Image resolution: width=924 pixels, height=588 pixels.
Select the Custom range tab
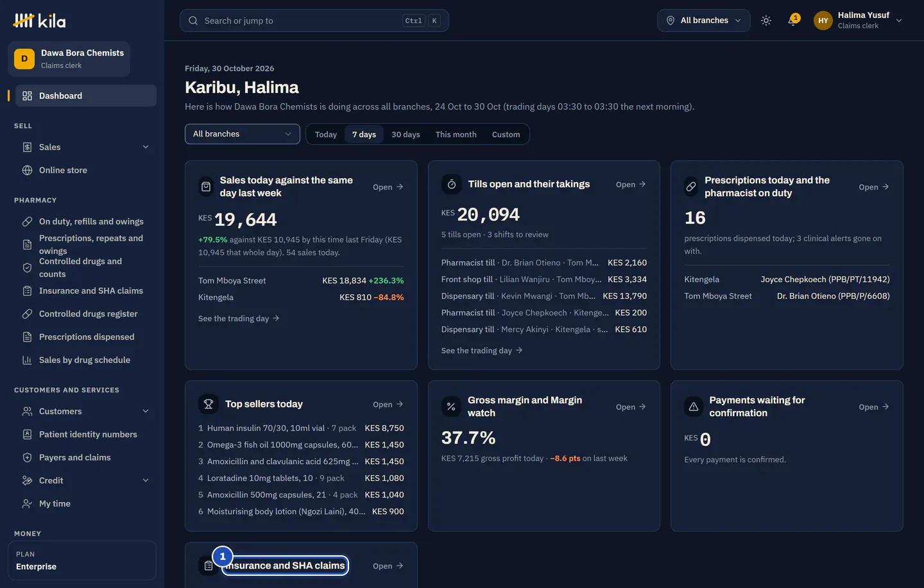pyautogui.click(x=506, y=134)
